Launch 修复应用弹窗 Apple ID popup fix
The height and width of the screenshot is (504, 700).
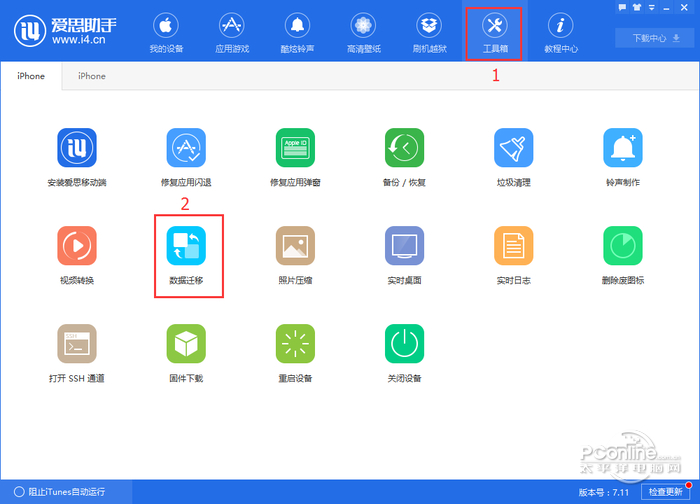[295, 157]
